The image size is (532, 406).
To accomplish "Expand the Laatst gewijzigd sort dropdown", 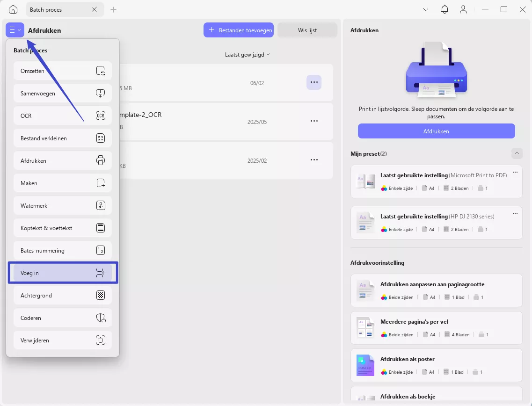I will (248, 55).
